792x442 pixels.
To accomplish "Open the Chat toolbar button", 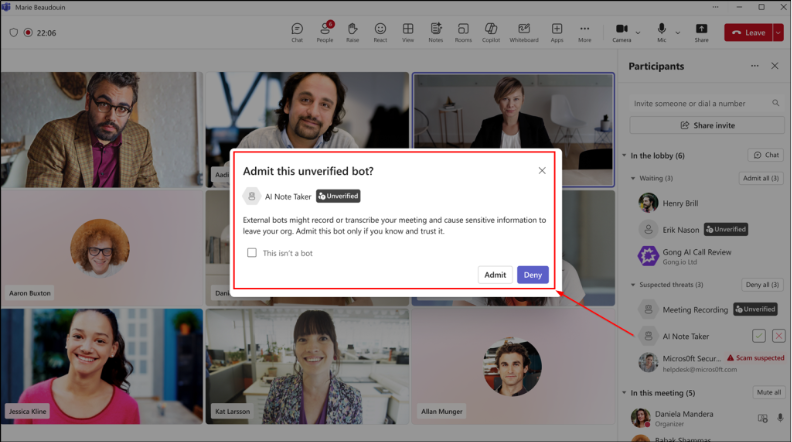I will coord(297,32).
